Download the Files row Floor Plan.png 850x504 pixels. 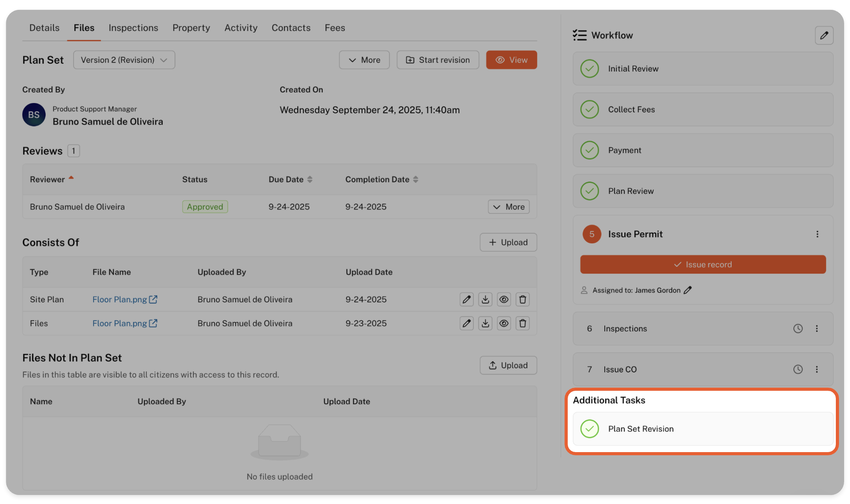(x=485, y=324)
